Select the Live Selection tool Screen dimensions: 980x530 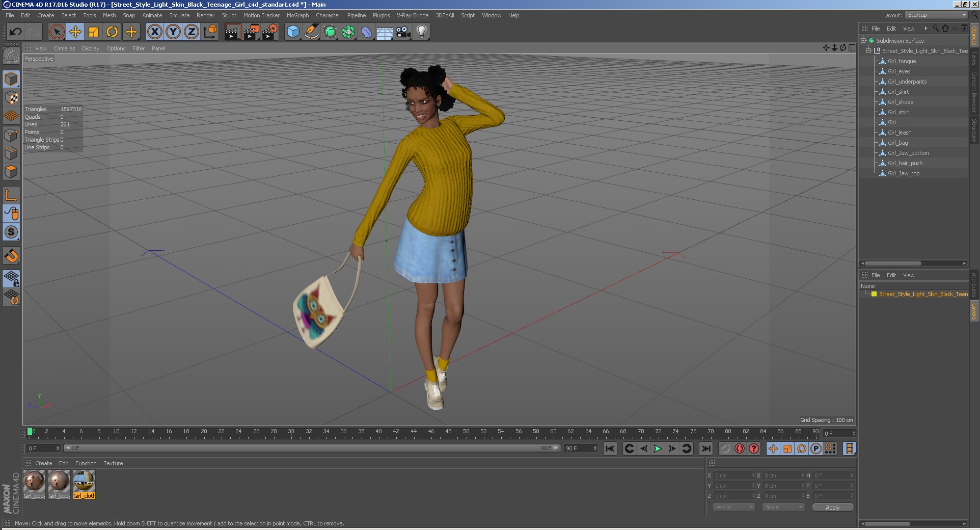click(57, 32)
